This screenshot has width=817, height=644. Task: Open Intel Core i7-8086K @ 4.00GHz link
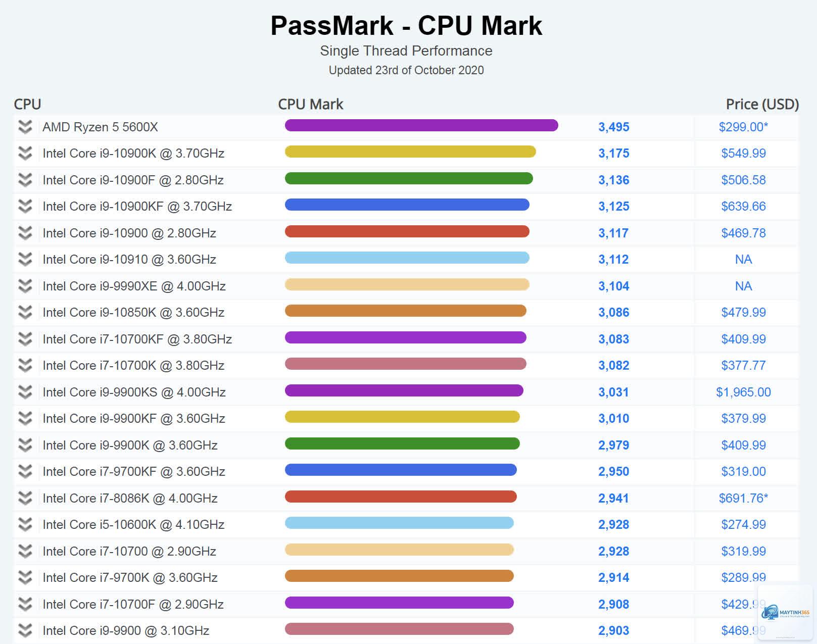130,498
